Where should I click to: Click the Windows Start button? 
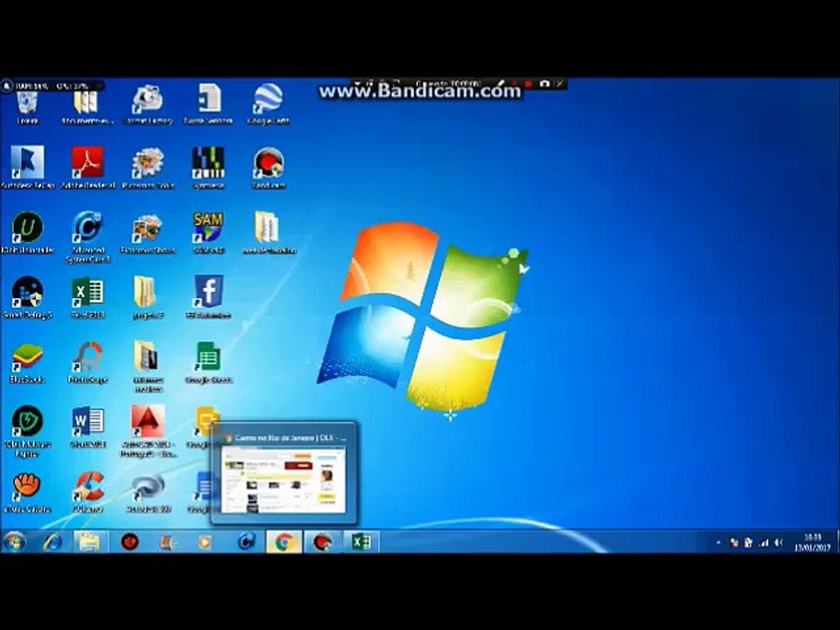[x=14, y=542]
